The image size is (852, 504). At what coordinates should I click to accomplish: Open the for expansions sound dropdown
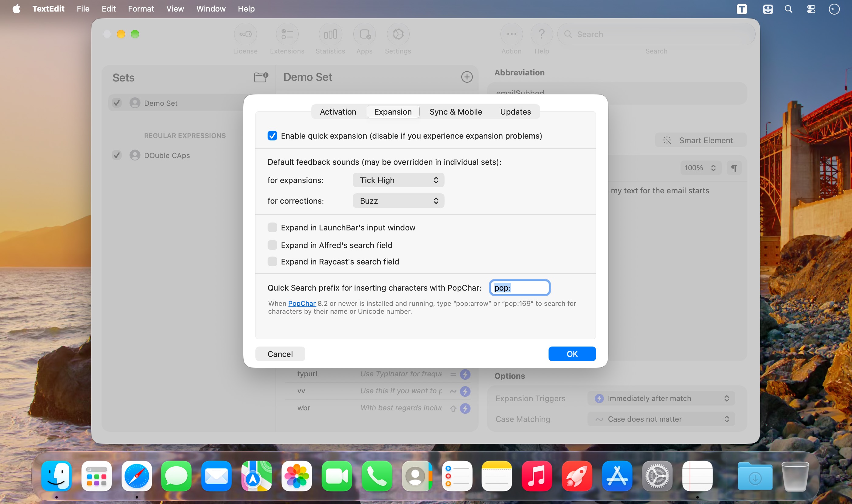[399, 180]
